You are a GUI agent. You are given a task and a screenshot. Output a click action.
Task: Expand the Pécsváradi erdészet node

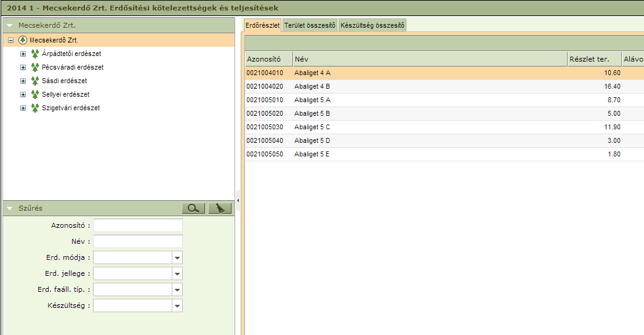[x=23, y=67]
